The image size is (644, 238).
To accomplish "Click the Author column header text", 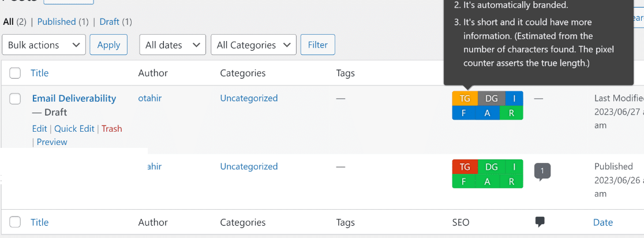I will 153,73.
